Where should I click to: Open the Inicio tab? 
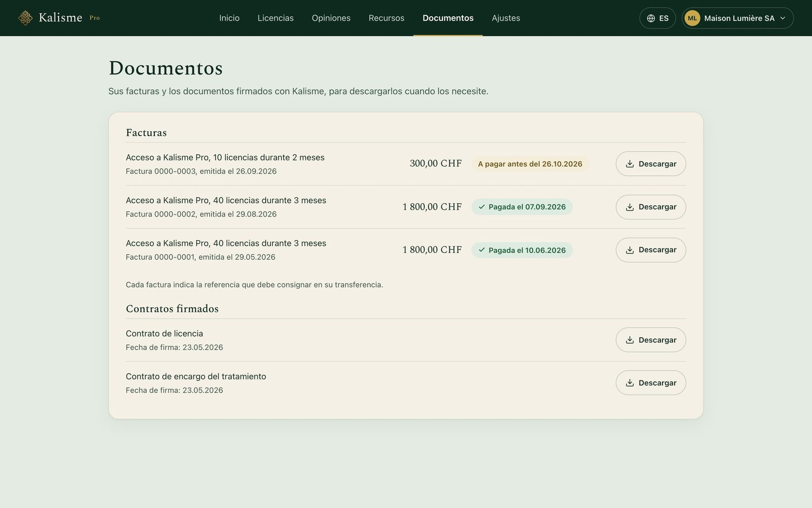pos(229,18)
